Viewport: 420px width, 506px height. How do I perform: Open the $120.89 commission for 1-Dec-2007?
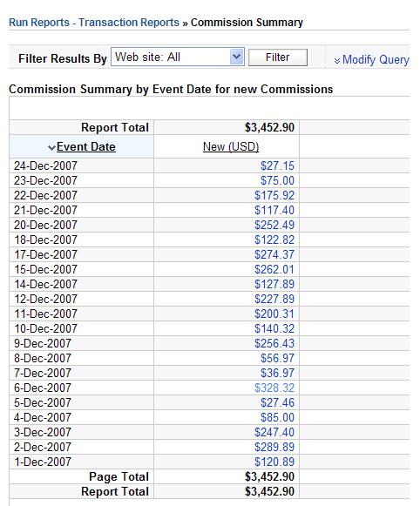point(274,462)
